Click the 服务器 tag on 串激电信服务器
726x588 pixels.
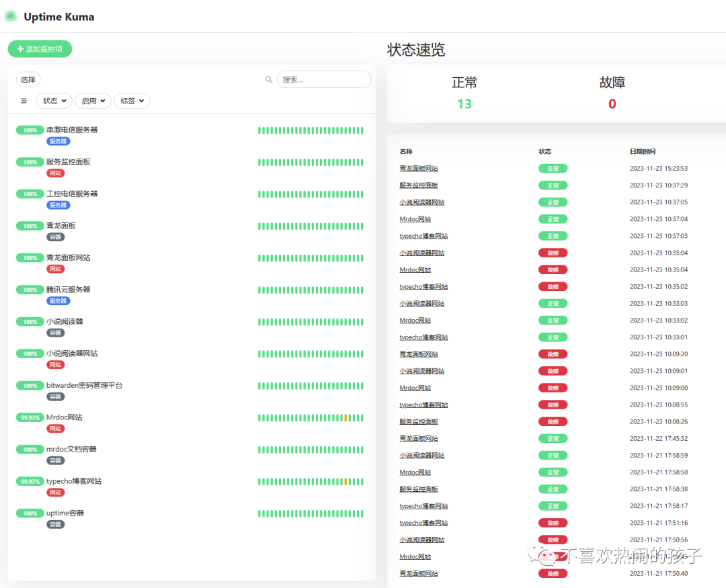[x=58, y=141]
